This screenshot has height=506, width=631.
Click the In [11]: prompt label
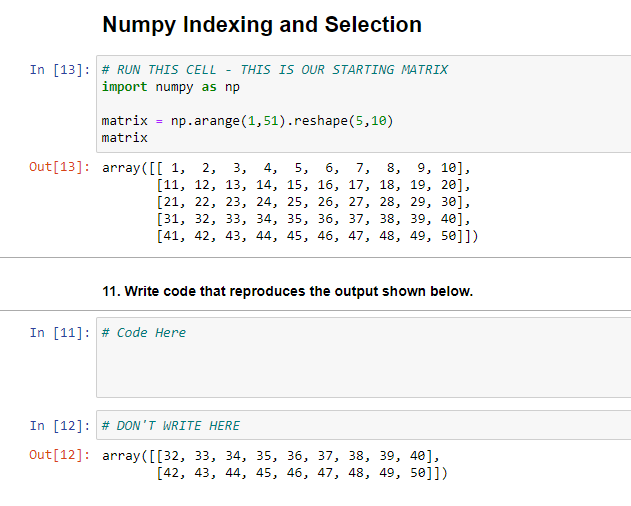coord(60,333)
